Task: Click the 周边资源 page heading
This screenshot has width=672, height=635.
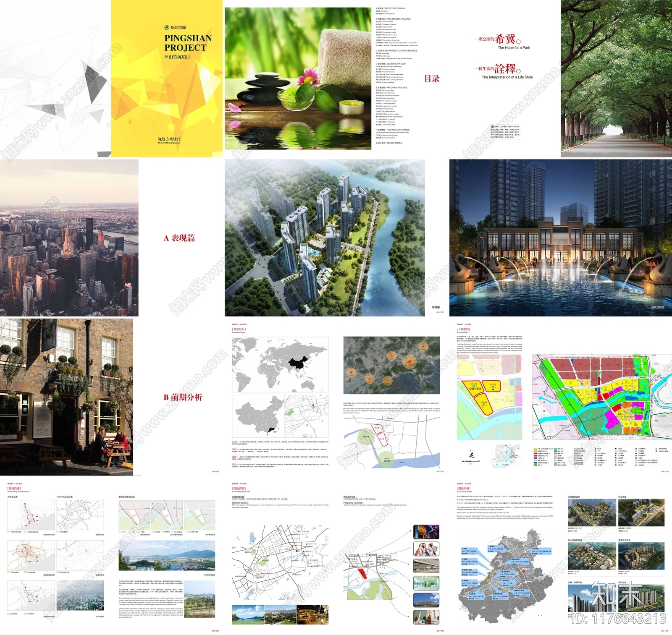Action: click(x=239, y=489)
